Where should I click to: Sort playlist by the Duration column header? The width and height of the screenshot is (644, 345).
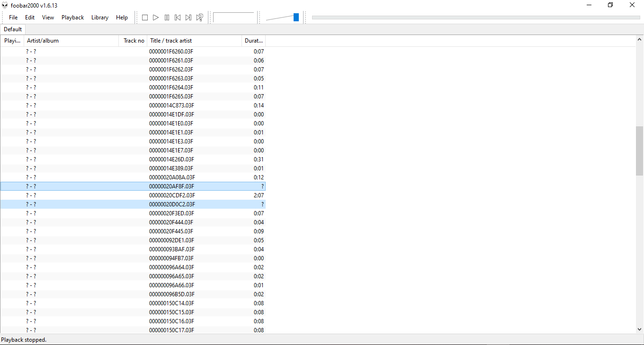coord(254,41)
